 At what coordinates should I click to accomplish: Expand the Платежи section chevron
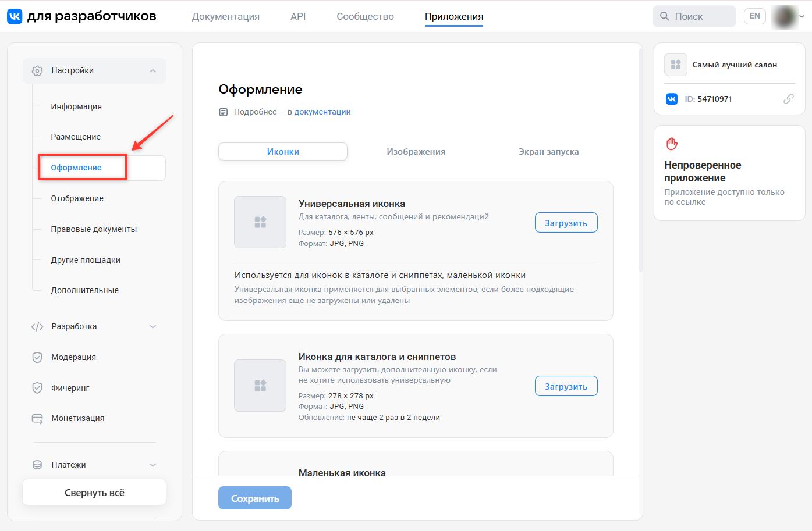point(153,465)
